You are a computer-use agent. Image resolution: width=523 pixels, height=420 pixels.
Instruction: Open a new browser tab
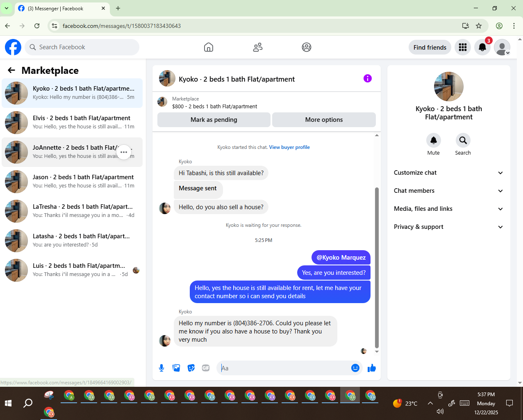pos(118,8)
